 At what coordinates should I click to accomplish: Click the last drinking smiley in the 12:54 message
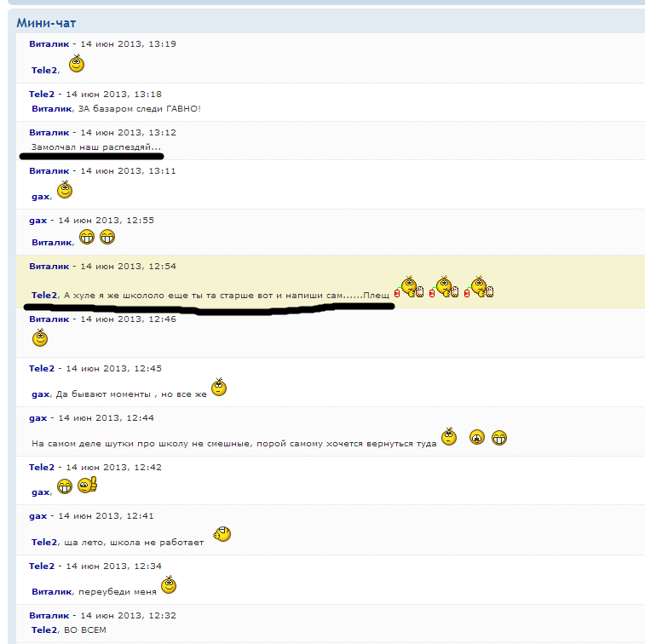(479, 286)
